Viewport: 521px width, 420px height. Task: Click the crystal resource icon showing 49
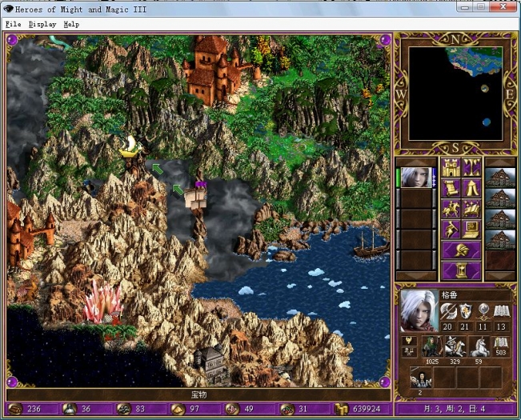click(x=232, y=409)
